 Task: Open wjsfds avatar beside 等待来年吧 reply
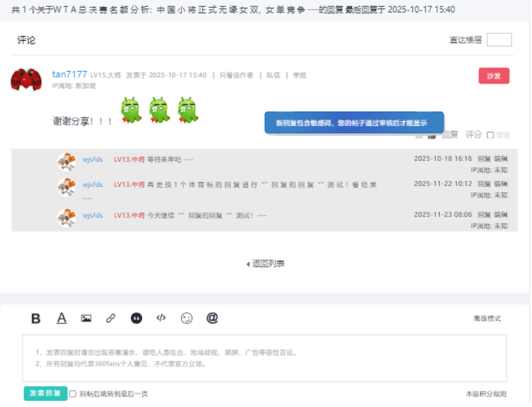66,162
